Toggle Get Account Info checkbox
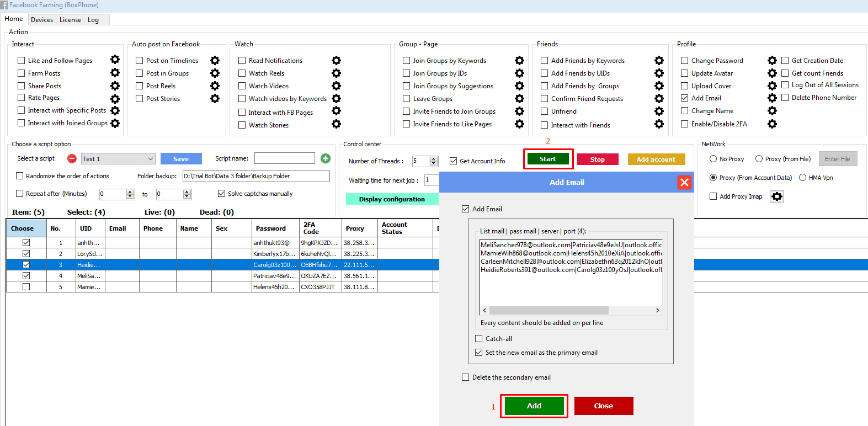868x426 pixels. tap(454, 161)
